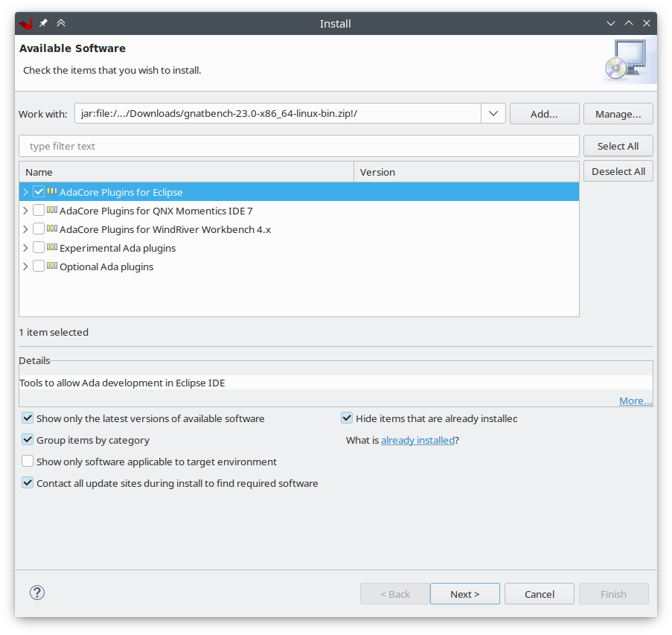
Task: Click Select All button
Action: pos(618,146)
